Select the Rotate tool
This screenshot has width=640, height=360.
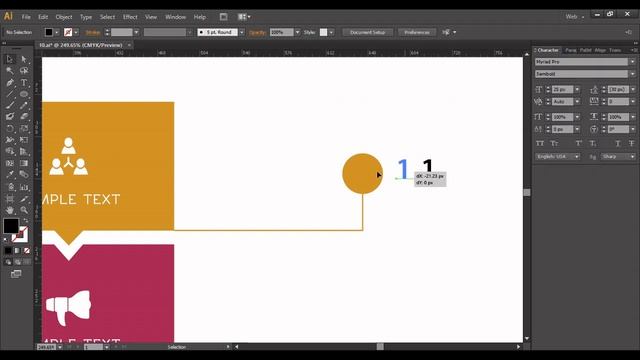point(9,129)
